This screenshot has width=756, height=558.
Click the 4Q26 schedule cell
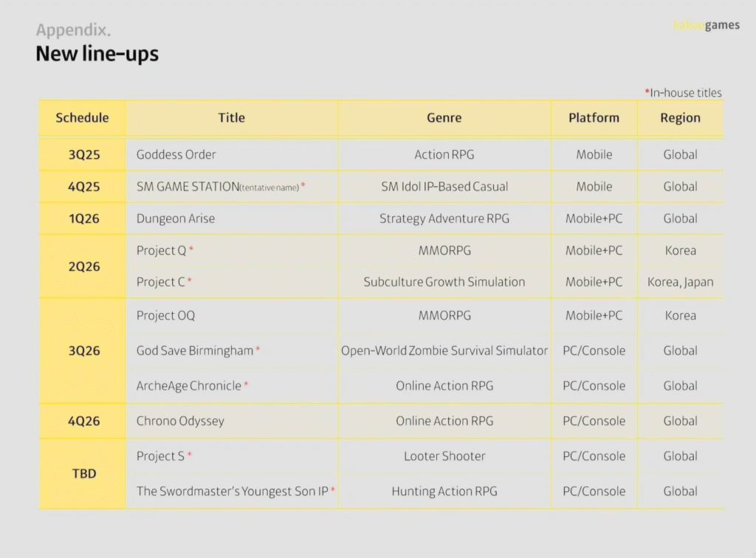coord(84,421)
